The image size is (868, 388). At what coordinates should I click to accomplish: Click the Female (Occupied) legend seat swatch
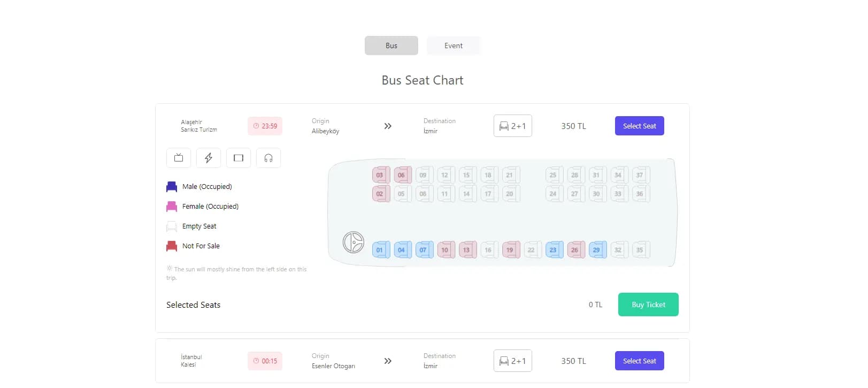pyautogui.click(x=172, y=207)
